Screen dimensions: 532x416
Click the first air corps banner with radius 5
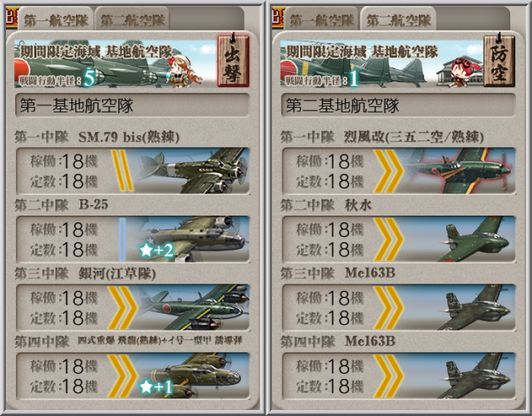(x=116, y=63)
